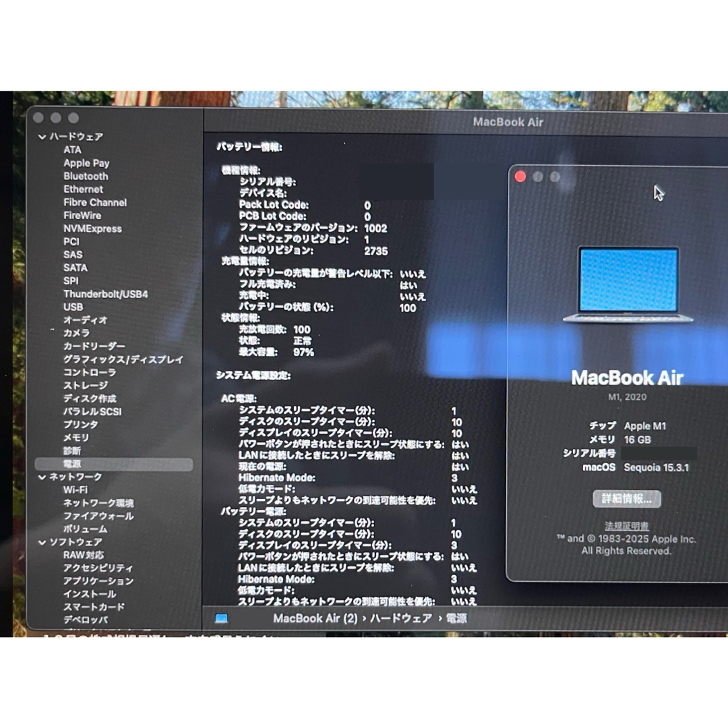Click MacBook Air (2) in path bar

[315, 619]
